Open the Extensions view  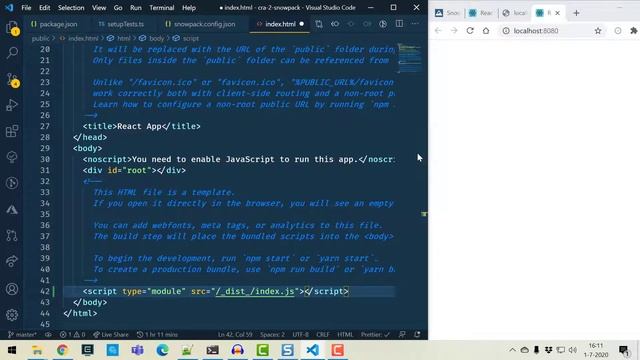click(12, 131)
